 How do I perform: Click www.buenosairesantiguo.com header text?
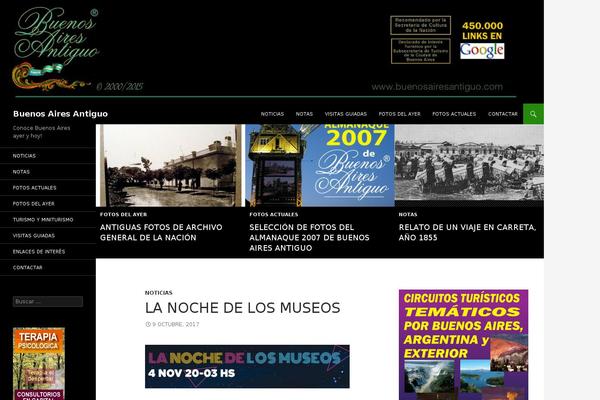click(x=437, y=87)
